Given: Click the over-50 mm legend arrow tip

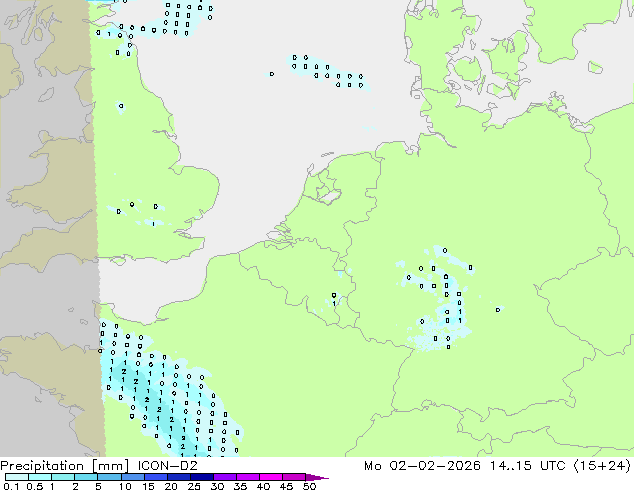Looking at the screenshot, I should 317,477.
